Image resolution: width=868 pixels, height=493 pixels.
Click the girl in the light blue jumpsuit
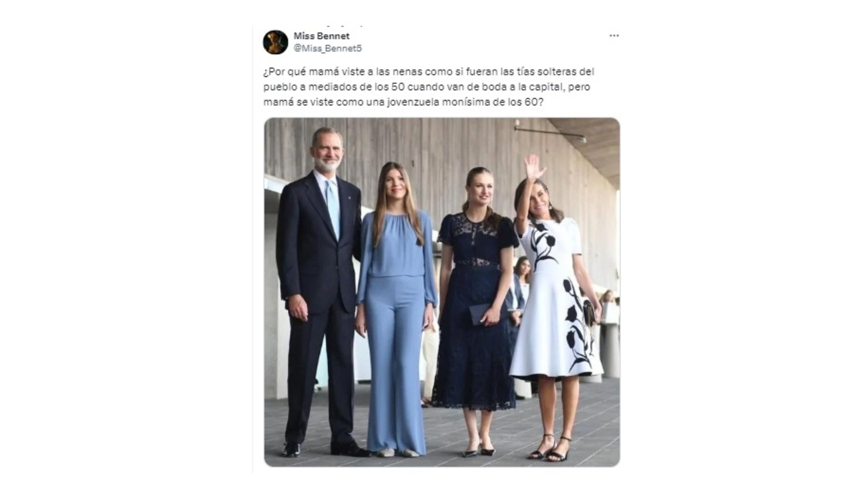396,308
